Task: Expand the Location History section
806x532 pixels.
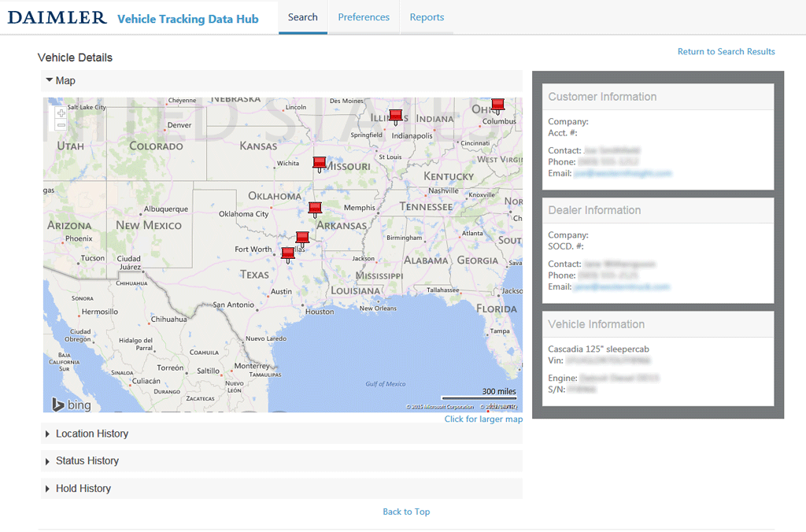Action: tap(91, 434)
